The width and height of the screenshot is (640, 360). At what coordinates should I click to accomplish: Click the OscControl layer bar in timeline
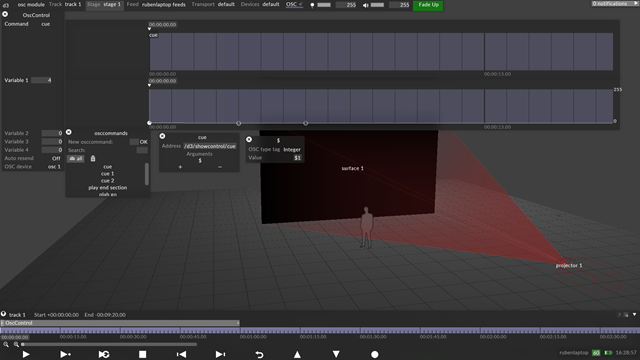pyautogui.click(x=120, y=323)
